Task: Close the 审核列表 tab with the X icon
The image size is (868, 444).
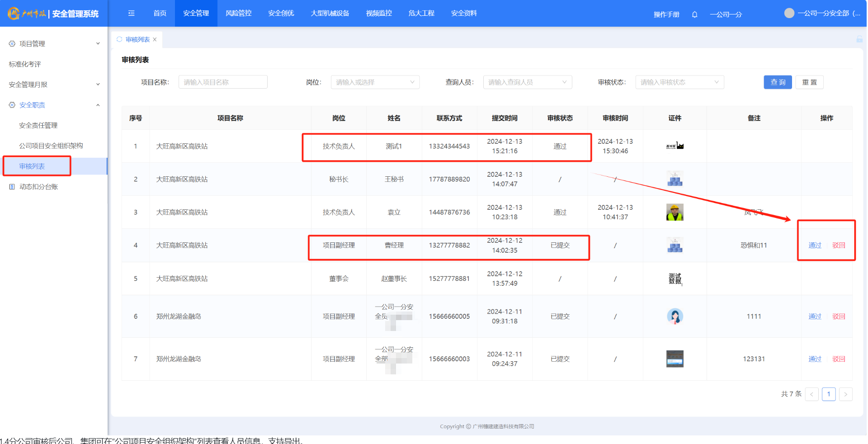Action: click(155, 40)
